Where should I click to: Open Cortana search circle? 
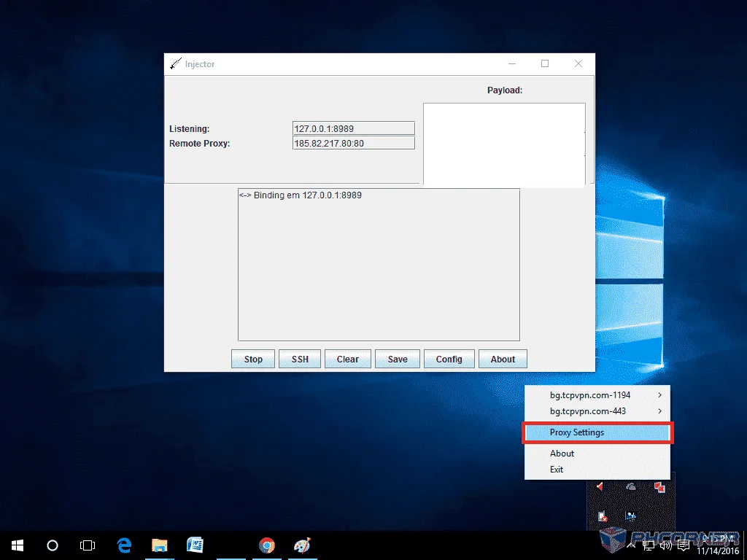click(x=53, y=545)
